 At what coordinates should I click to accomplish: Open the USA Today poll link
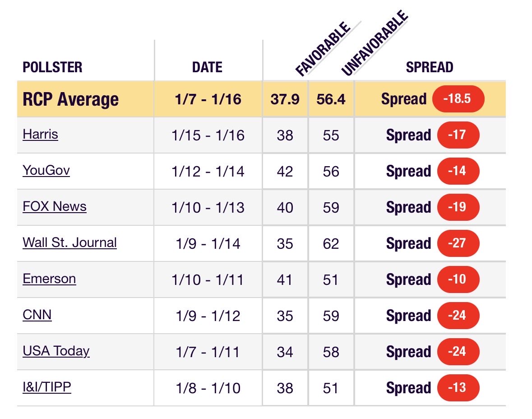(56, 351)
